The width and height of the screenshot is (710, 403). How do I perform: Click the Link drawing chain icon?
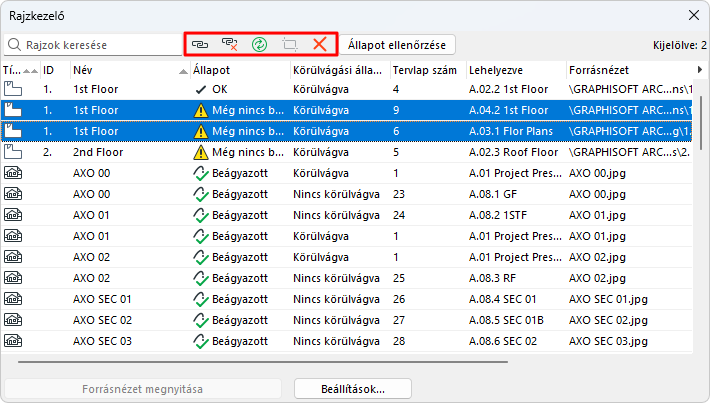[200, 44]
